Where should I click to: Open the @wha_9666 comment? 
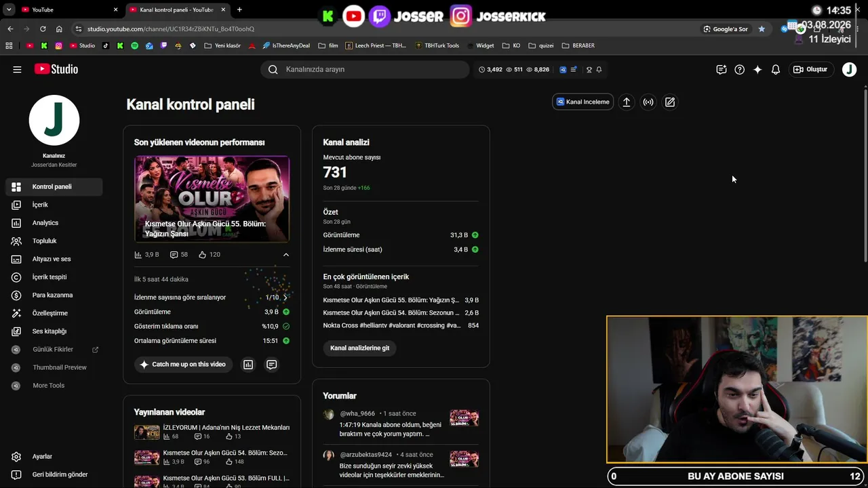pos(401,424)
